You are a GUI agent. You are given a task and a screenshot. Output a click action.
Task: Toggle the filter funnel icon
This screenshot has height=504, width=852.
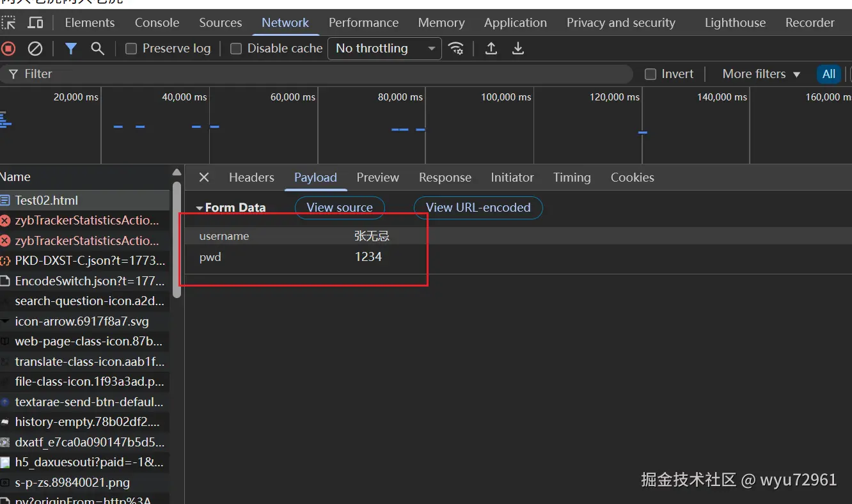coord(71,49)
